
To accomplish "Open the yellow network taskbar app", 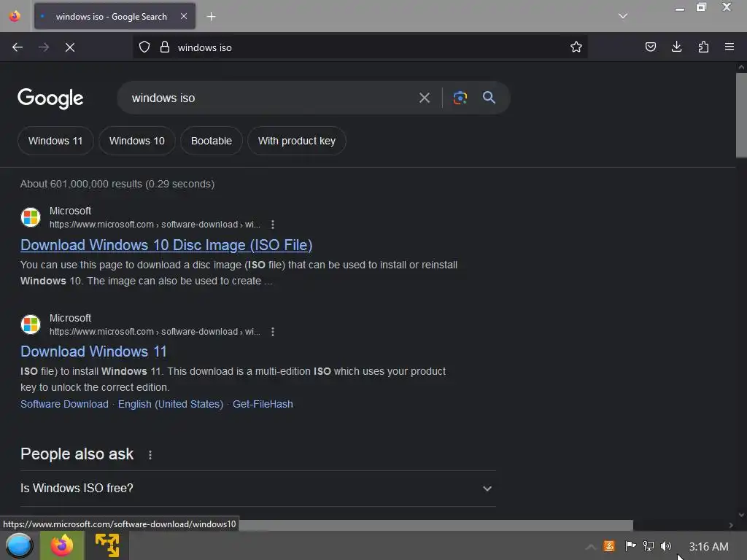I will point(107,545).
